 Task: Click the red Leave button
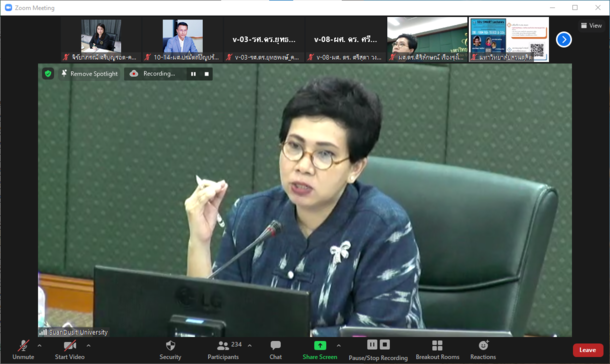pyautogui.click(x=587, y=350)
